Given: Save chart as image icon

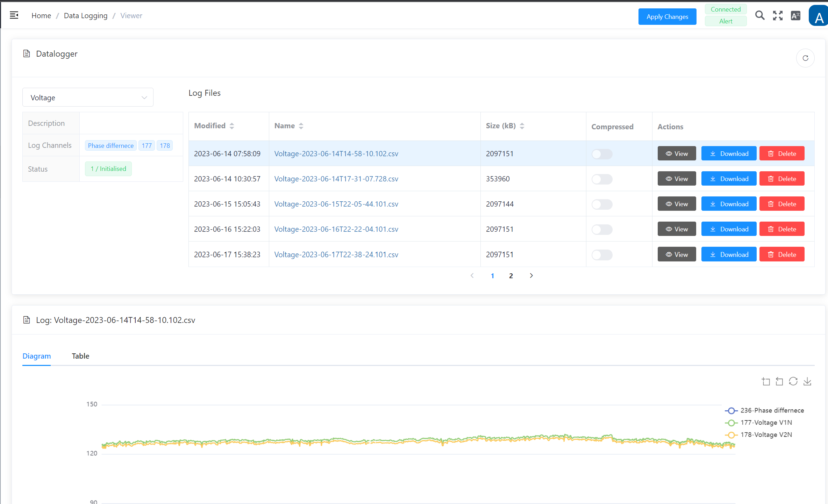Looking at the screenshot, I should (x=807, y=381).
